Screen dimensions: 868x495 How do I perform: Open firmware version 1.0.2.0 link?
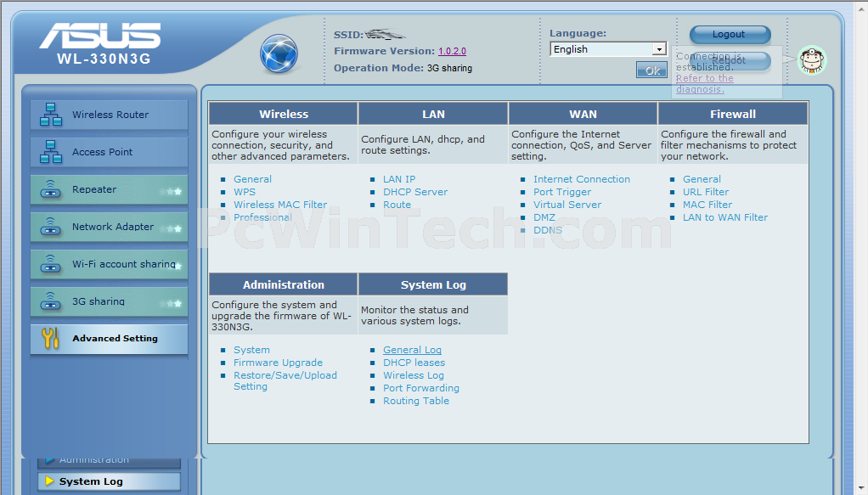point(453,51)
